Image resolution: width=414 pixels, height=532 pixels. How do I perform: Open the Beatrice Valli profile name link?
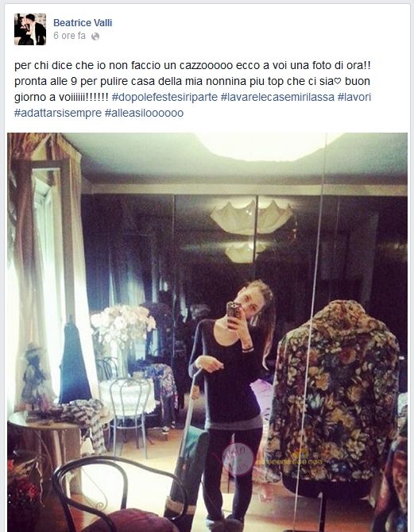pos(83,23)
